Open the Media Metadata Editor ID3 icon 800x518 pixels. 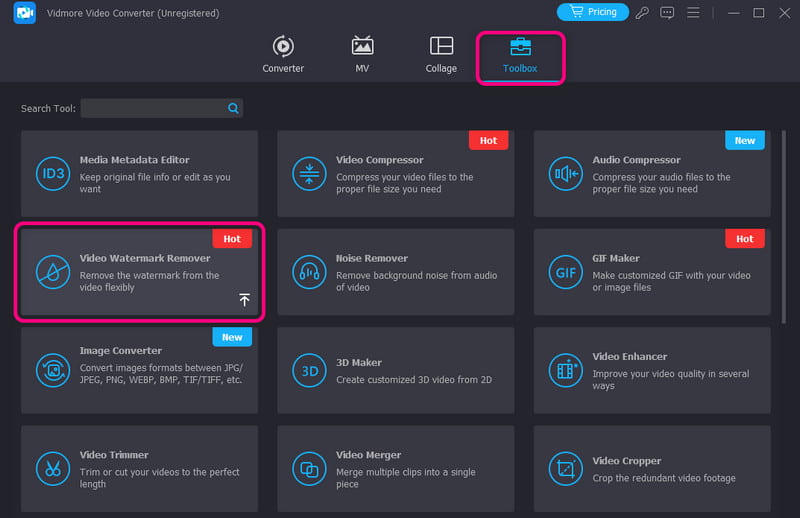[x=52, y=173]
